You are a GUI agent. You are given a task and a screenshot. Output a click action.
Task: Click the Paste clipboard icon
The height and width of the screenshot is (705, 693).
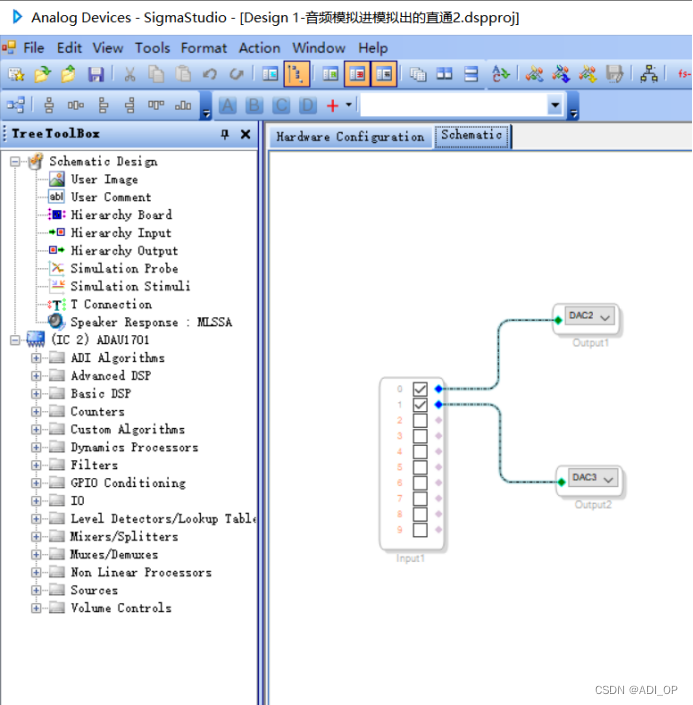click(183, 74)
